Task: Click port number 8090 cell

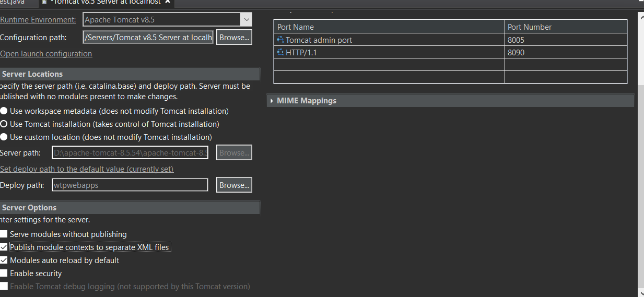Action: (566, 52)
